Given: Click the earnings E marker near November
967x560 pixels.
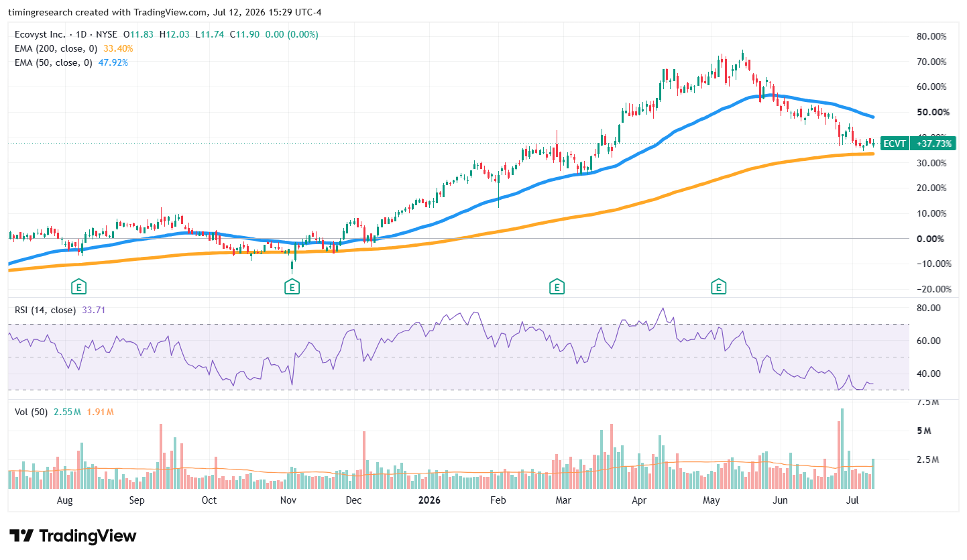Looking at the screenshot, I should [x=291, y=288].
